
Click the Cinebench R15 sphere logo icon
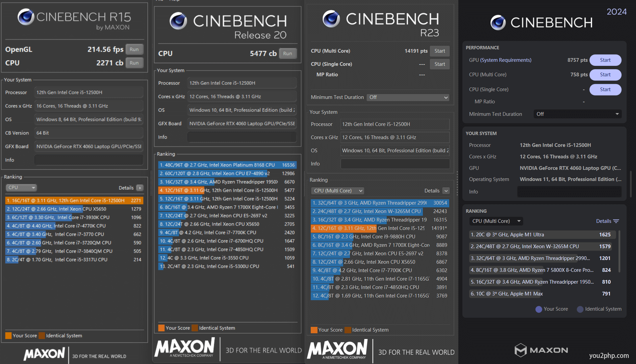[x=26, y=17]
